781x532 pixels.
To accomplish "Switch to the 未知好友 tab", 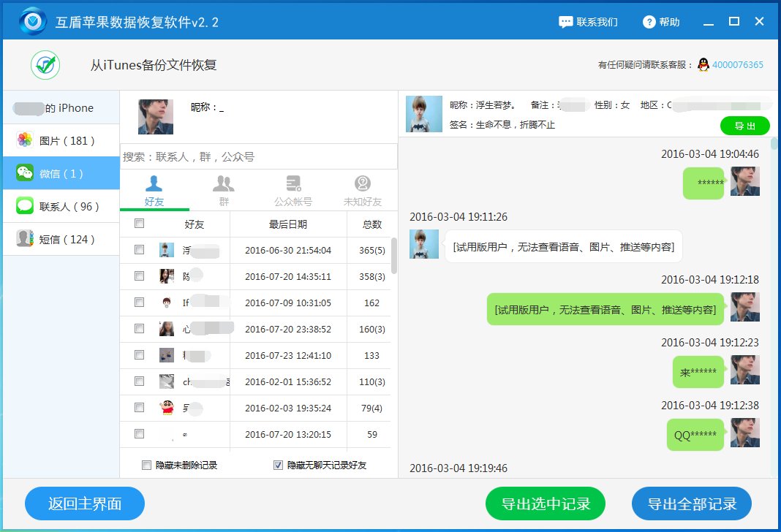I will (363, 191).
